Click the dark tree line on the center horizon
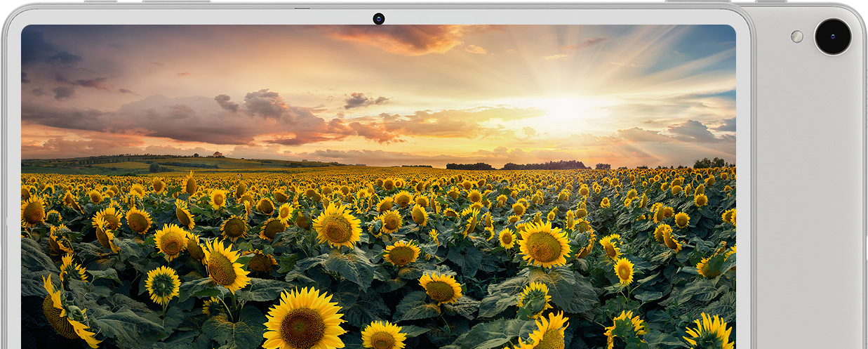The image size is (868, 349). (544, 165)
